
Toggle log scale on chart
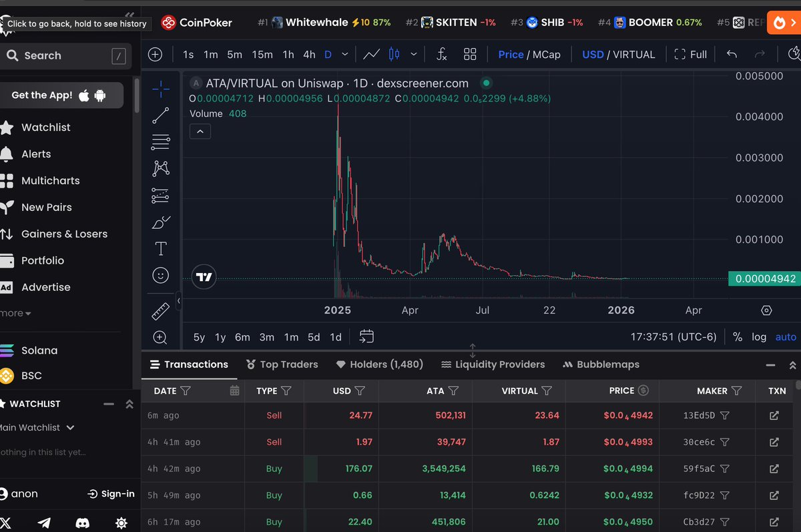click(759, 337)
